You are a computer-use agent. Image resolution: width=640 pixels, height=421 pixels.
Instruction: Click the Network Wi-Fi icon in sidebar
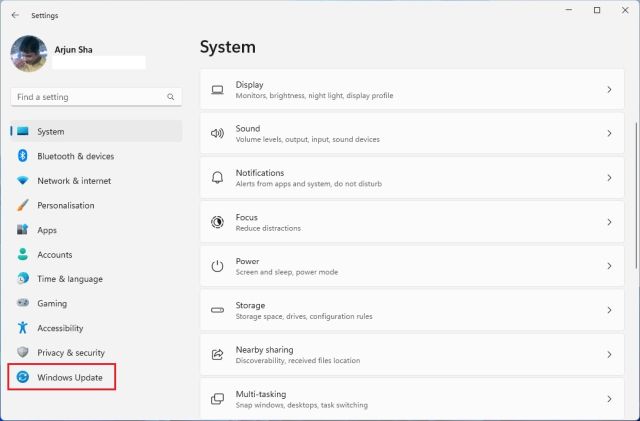point(23,180)
